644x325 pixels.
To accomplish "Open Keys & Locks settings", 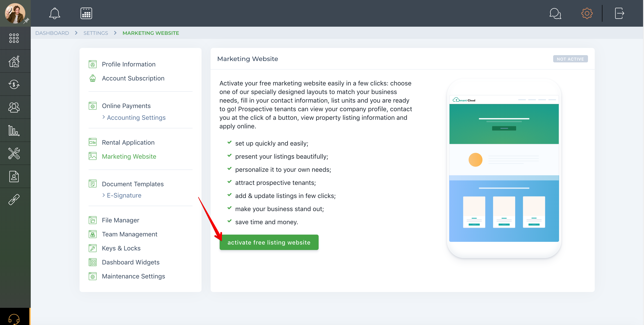I will coord(121,248).
